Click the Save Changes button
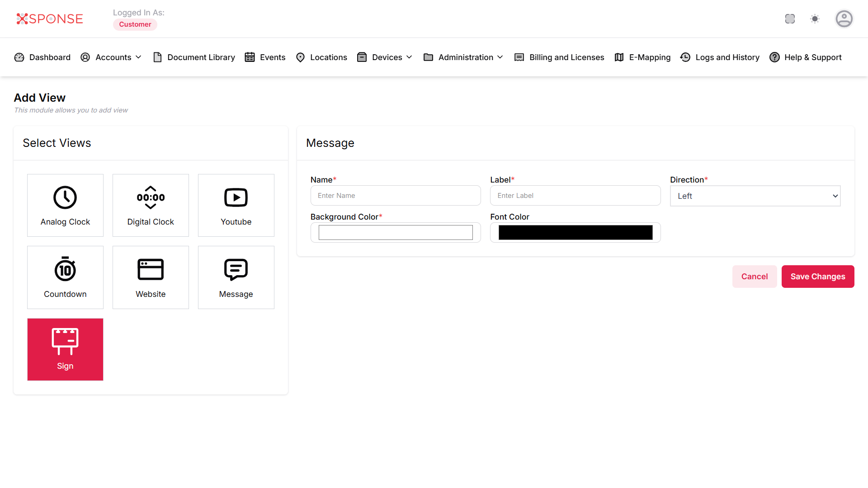The height and width of the screenshot is (488, 868). 817,277
